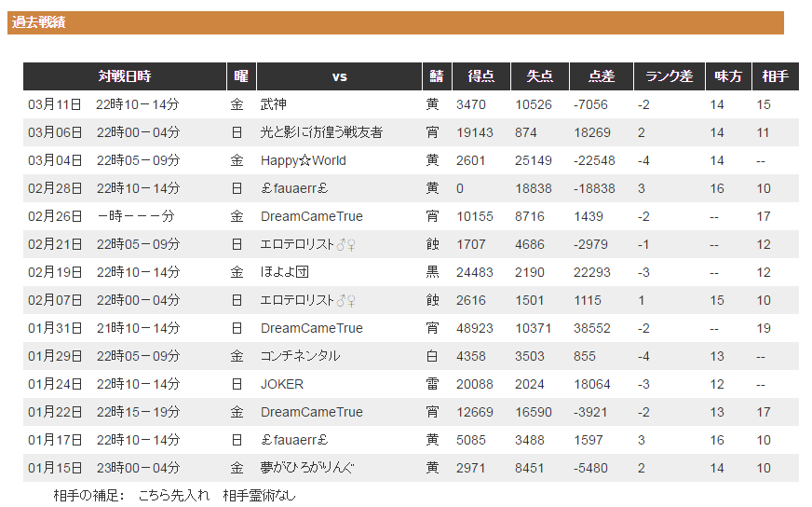Click the score value 3470

tap(471, 104)
